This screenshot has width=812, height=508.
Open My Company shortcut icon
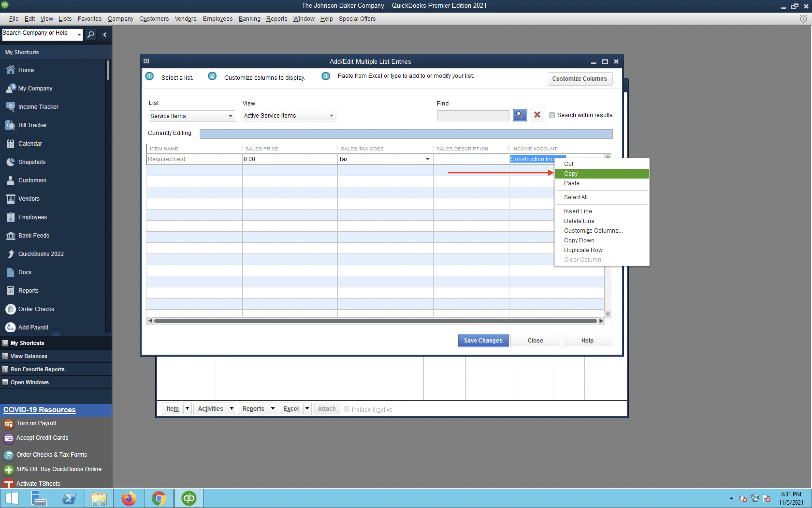point(10,88)
